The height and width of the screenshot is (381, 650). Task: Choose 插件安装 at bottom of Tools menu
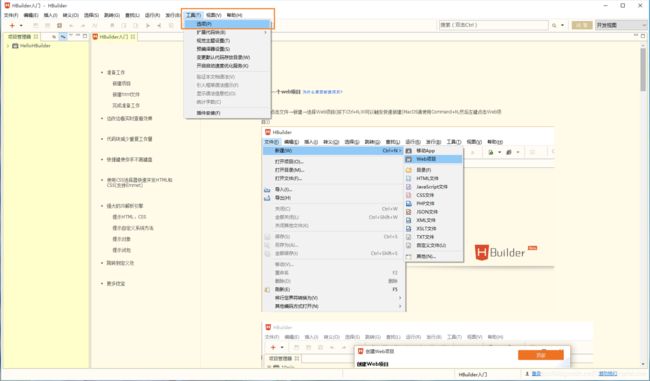pyautogui.click(x=227, y=113)
